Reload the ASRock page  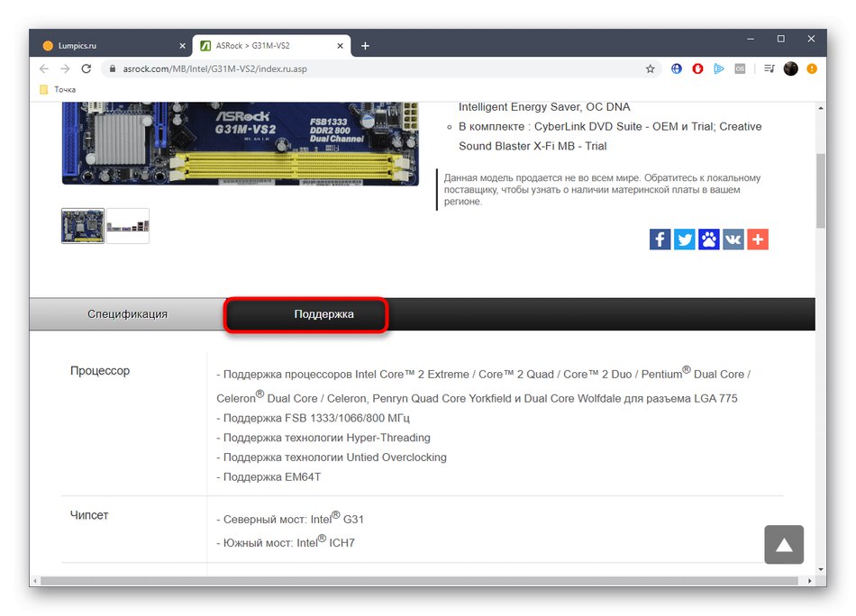click(87, 68)
